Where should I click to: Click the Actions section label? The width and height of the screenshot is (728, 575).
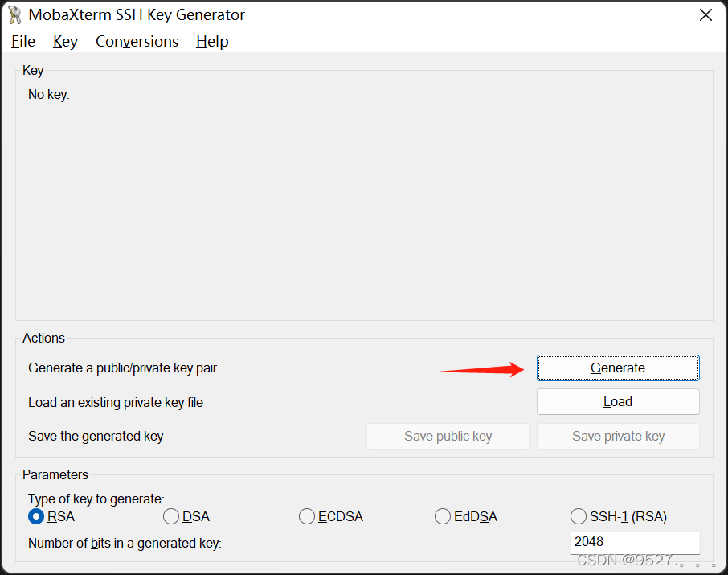point(43,338)
